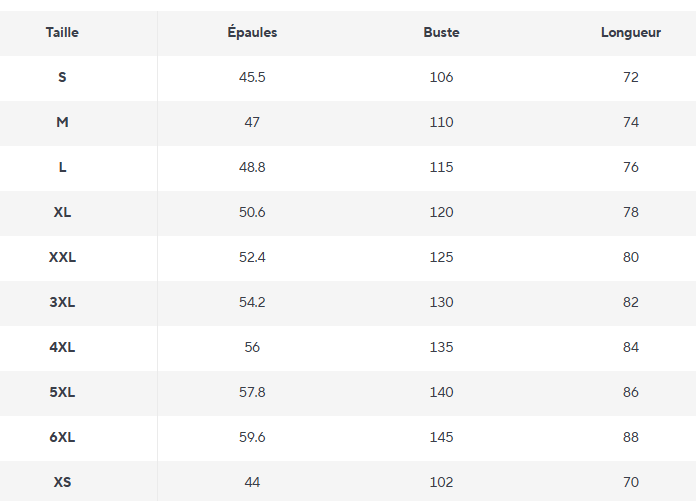This screenshot has height=501, width=696.
Task: Select the 3XL size row label
Action: (x=62, y=302)
